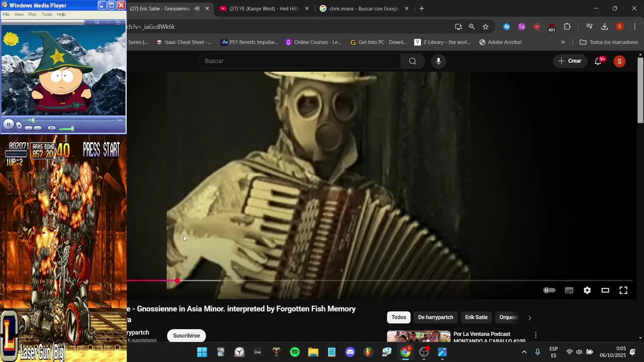This screenshot has height=362, width=644.
Task: Open PS1 Reverb Impulse bookmark
Action: 250,42
